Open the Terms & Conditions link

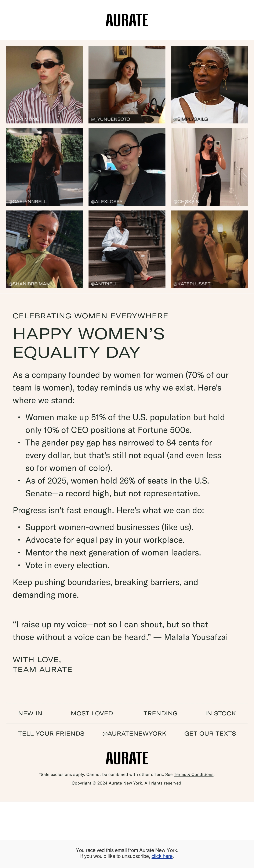pos(194,774)
